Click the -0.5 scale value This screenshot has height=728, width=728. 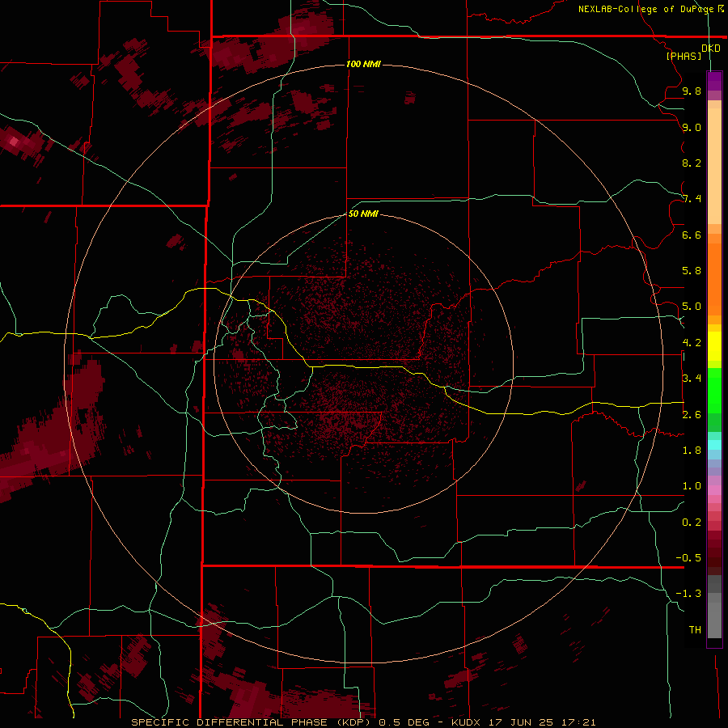[x=688, y=558]
